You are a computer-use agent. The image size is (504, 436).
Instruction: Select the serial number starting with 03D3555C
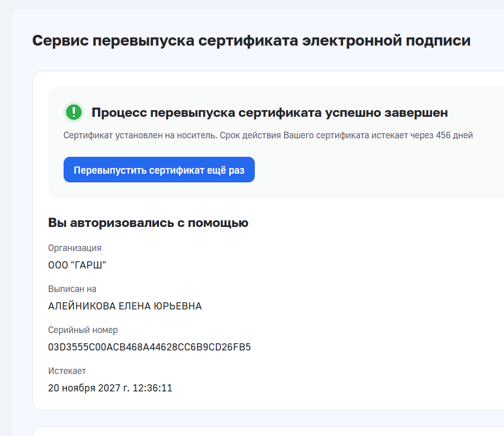[150, 347]
